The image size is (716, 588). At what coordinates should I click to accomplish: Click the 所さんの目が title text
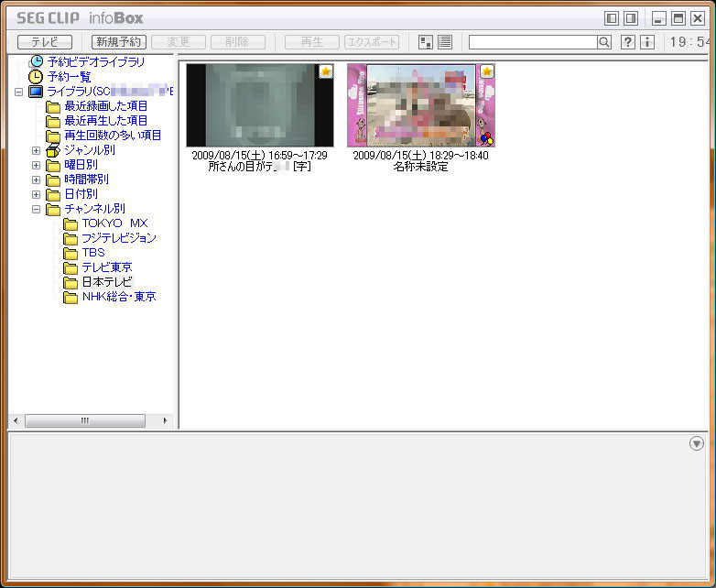click(x=260, y=167)
